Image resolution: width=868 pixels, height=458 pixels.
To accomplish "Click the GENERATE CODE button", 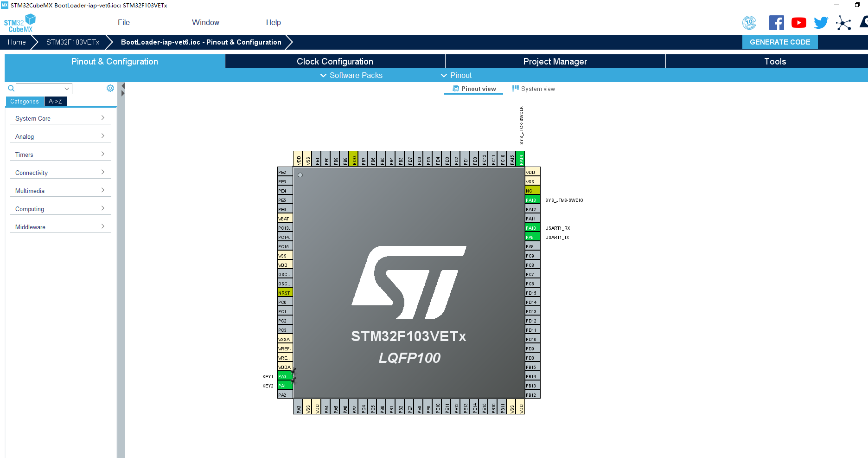I will tap(779, 42).
